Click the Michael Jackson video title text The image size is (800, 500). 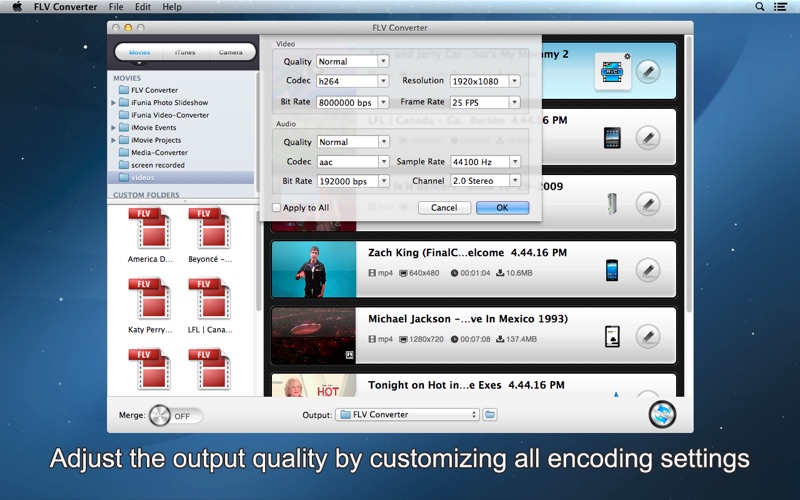(468, 319)
